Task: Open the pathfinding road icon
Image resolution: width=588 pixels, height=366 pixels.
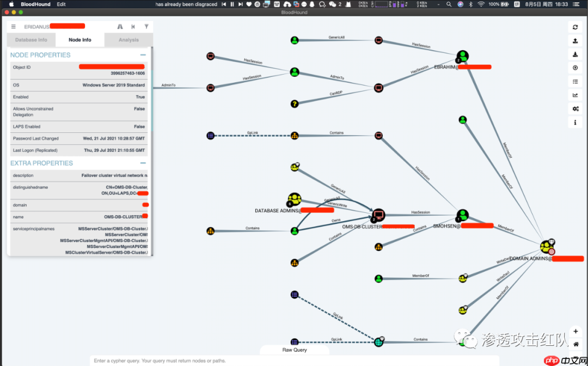Action: point(120,27)
